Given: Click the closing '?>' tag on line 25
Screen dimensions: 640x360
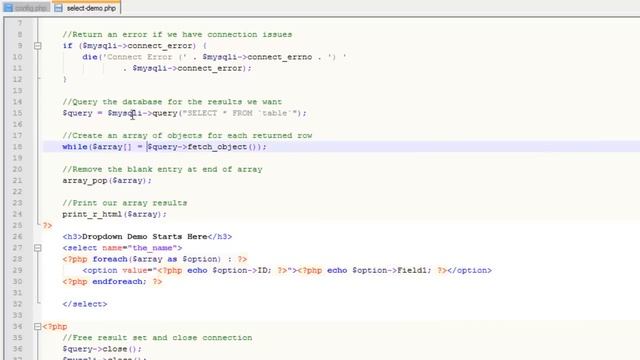Looking at the screenshot, I should (47, 225).
